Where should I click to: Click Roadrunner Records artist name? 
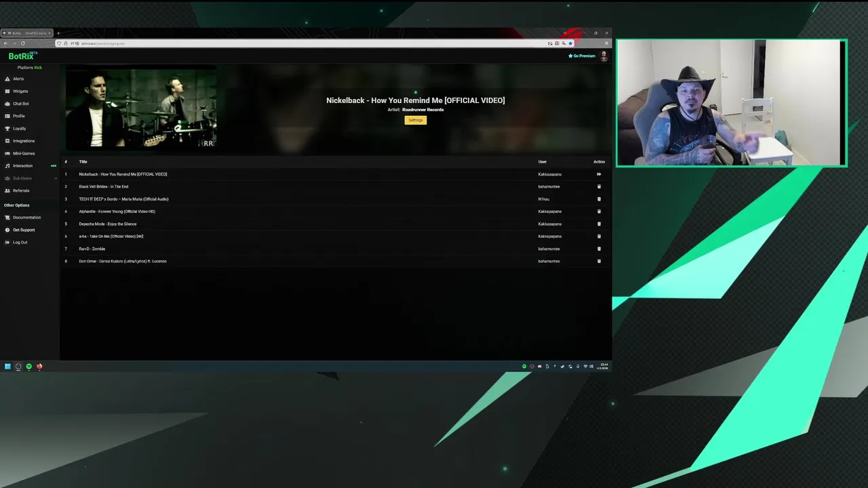click(422, 110)
